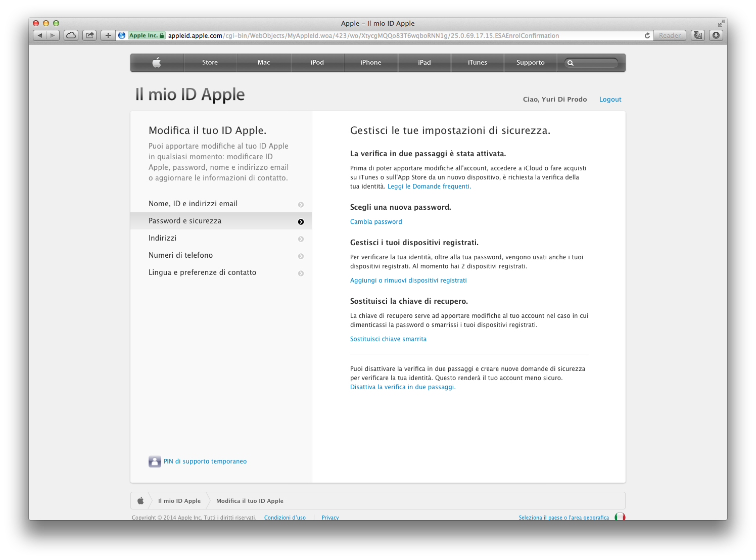Image resolution: width=756 pixels, height=560 pixels.
Task: Open the Condizioni d'uso footer link
Action: tap(285, 518)
